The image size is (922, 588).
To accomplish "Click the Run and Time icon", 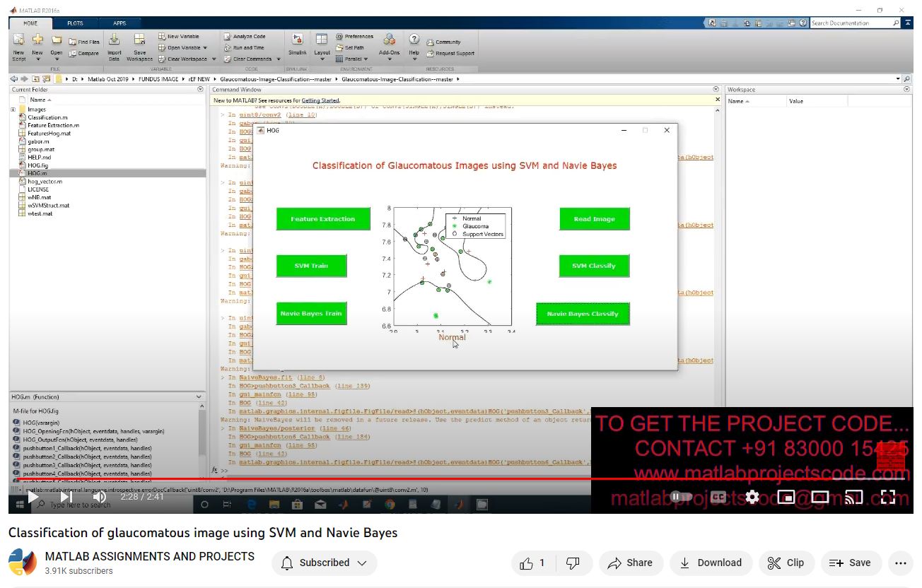I will [x=227, y=47].
